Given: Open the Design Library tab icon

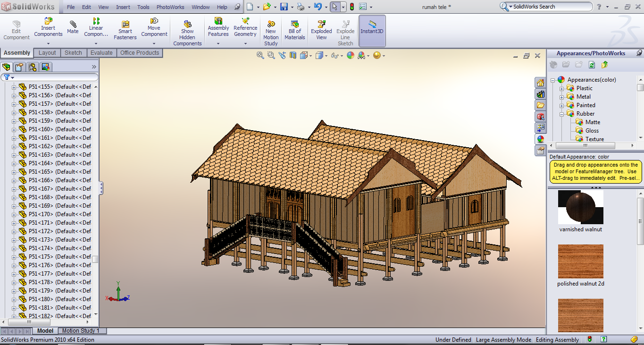Looking at the screenshot, I should (x=540, y=94).
